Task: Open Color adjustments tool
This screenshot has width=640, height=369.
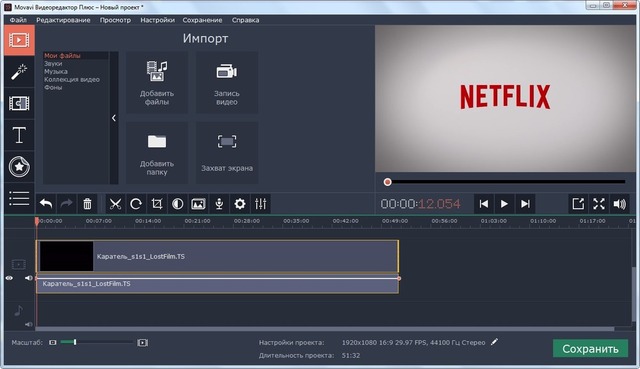Action: (178, 204)
